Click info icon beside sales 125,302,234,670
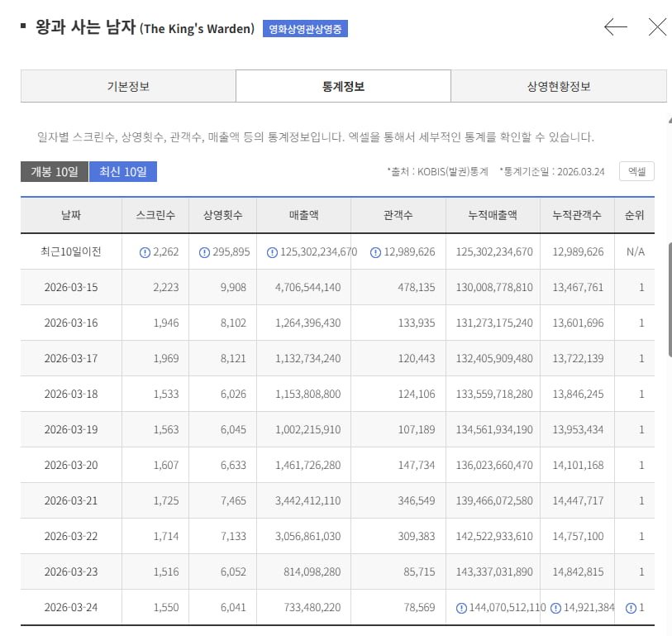 pos(272,252)
